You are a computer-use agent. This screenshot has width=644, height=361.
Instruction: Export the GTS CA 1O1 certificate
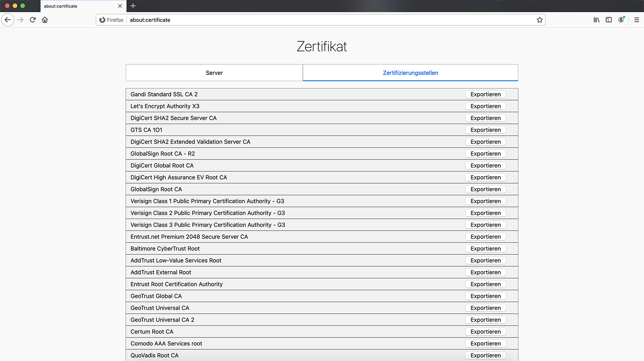tap(485, 130)
